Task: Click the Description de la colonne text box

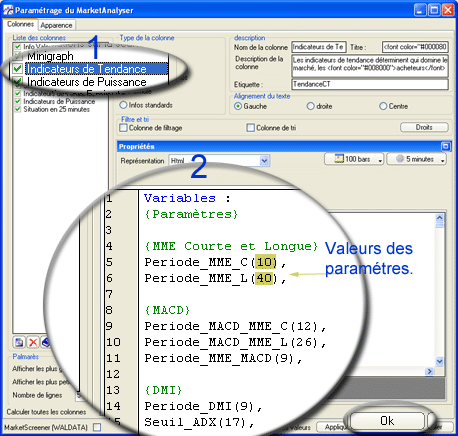Action: (370, 65)
